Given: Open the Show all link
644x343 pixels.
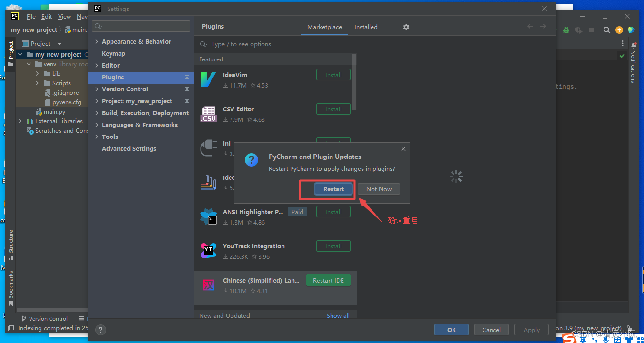Looking at the screenshot, I should click(x=338, y=316).
